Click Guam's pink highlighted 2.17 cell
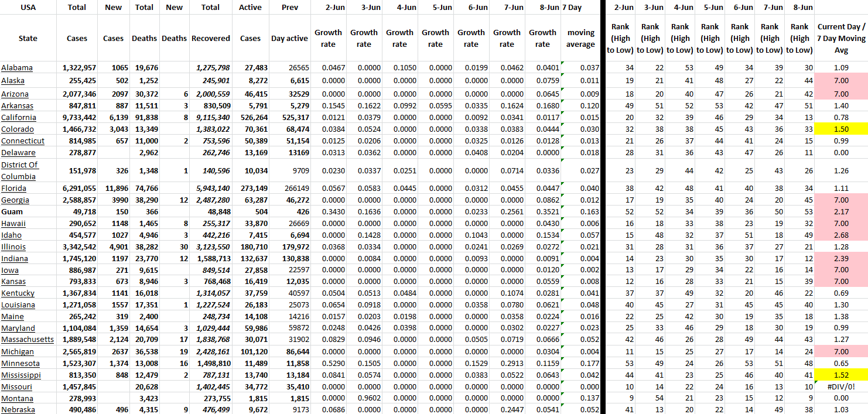The width and height of the screenshot is (868, 414). [x=840, y=211]
